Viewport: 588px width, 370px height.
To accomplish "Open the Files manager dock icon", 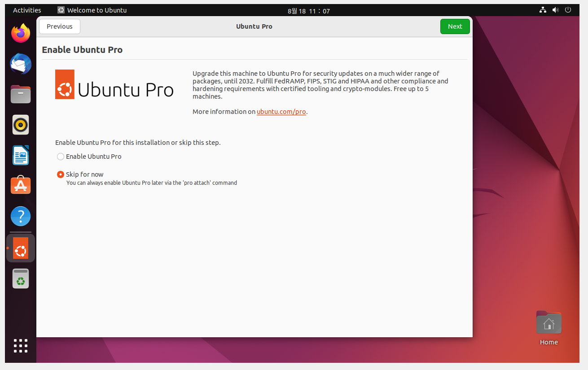I will 21,94.
